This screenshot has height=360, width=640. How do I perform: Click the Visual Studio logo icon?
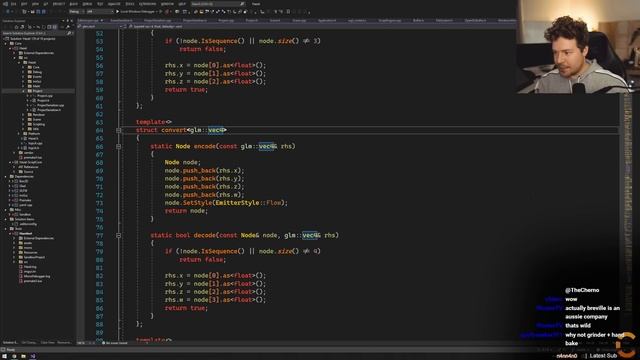pyautogui.click(x=5, y=4)
